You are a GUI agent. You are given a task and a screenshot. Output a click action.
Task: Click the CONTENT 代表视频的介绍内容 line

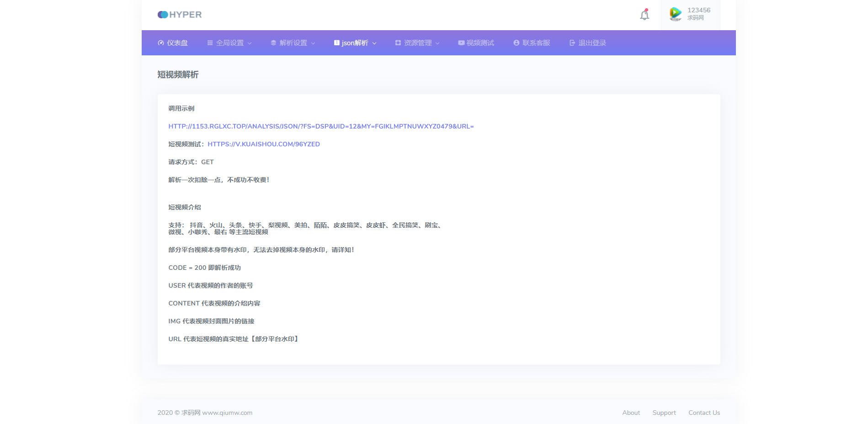214,303
